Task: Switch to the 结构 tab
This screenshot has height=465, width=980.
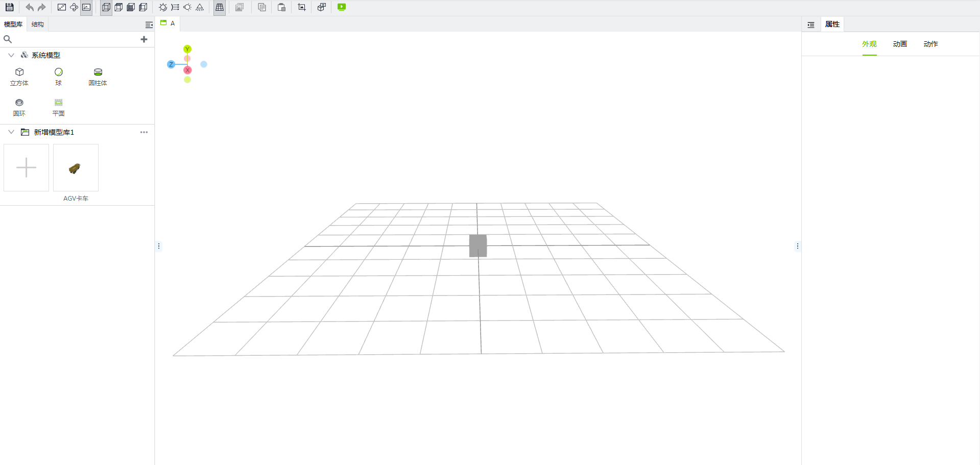Action: tap(38, 25)
